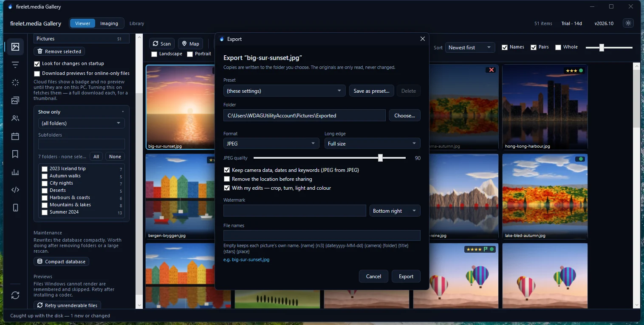Open the code brackets icon in sidebar

pos(15,190)
